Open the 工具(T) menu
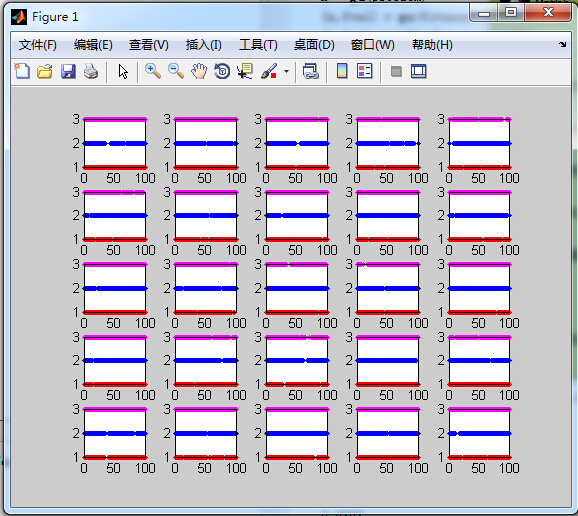This screenshot has width=578, height=516. coord(258,45)
